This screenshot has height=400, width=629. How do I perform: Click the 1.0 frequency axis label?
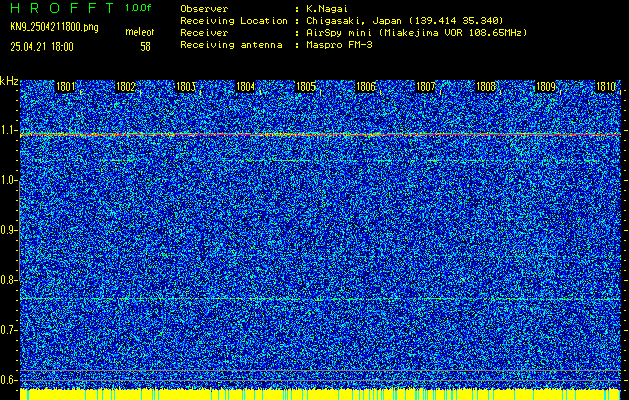click(x=8, y=181)
